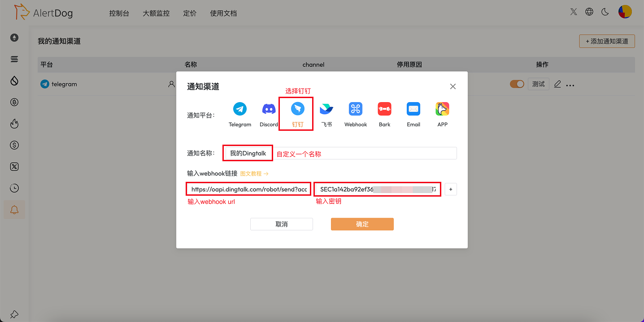Select the APP platform icon
Screen dimensions: 644x322
point(442,109)
